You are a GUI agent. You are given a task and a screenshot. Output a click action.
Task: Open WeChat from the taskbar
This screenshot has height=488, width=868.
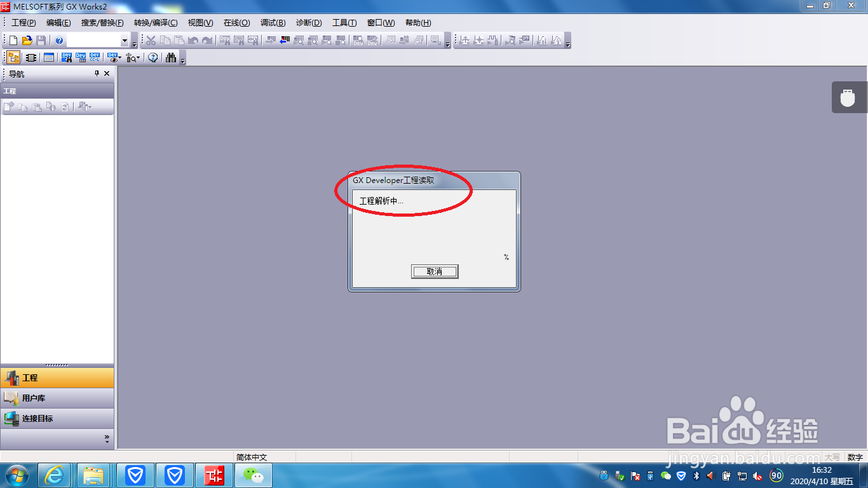click(x=254, y=475)
